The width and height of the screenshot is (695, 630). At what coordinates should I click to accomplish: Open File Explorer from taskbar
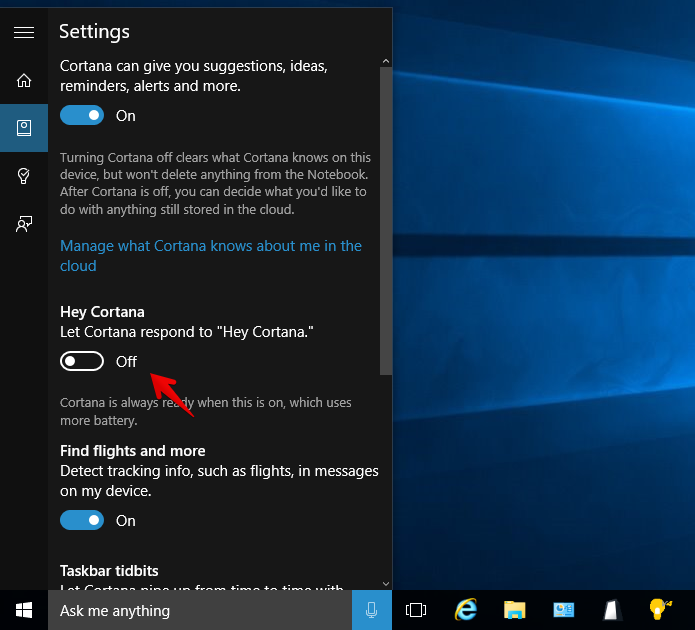click(x=515, y=610)
